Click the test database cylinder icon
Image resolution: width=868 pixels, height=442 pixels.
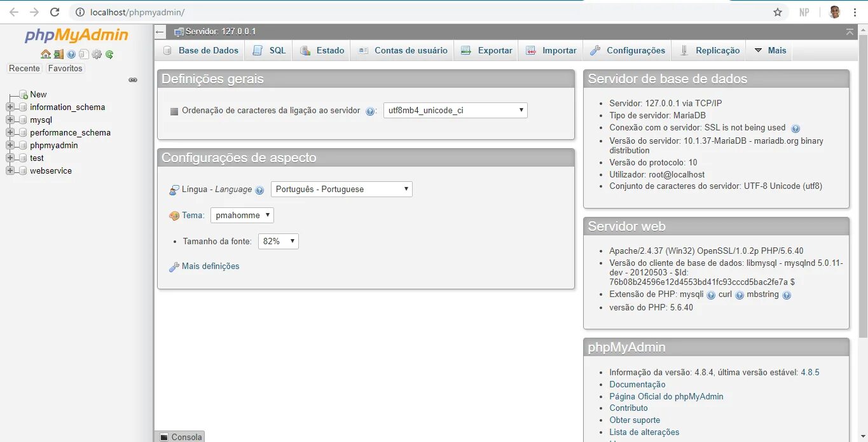tap(24, 158)
